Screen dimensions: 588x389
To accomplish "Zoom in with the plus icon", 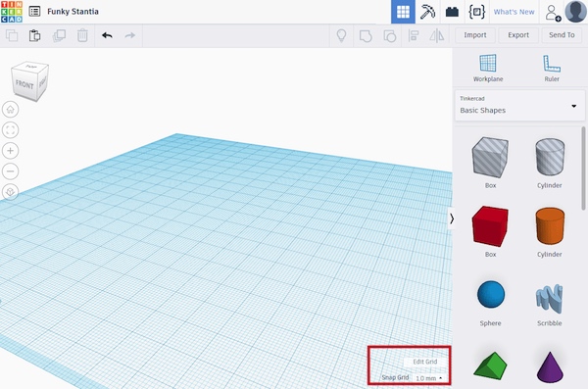I will tap(11, 151).
